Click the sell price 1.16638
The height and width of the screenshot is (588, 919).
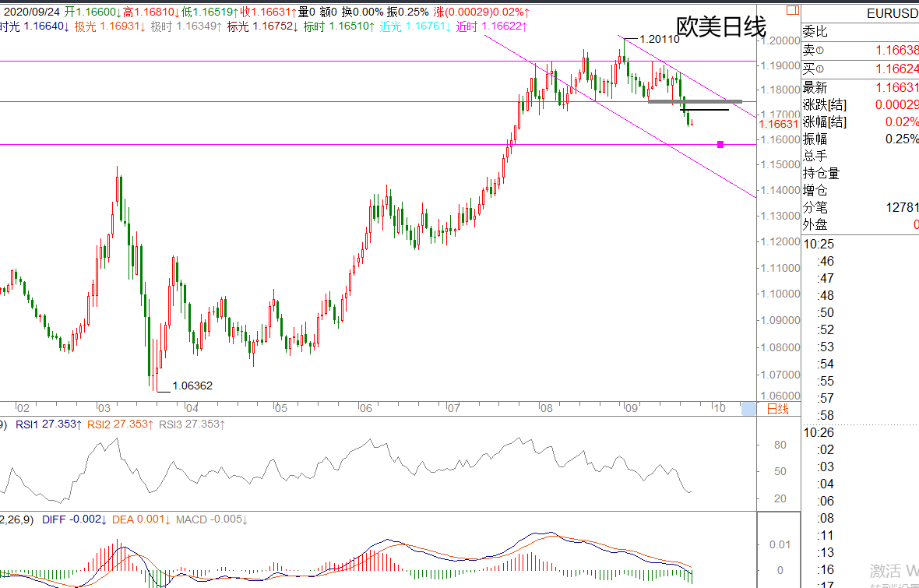coord(896,51)
